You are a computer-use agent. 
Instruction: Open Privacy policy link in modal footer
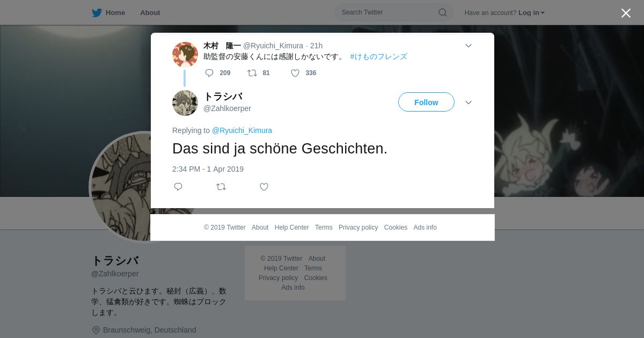[x=358, y=227]
